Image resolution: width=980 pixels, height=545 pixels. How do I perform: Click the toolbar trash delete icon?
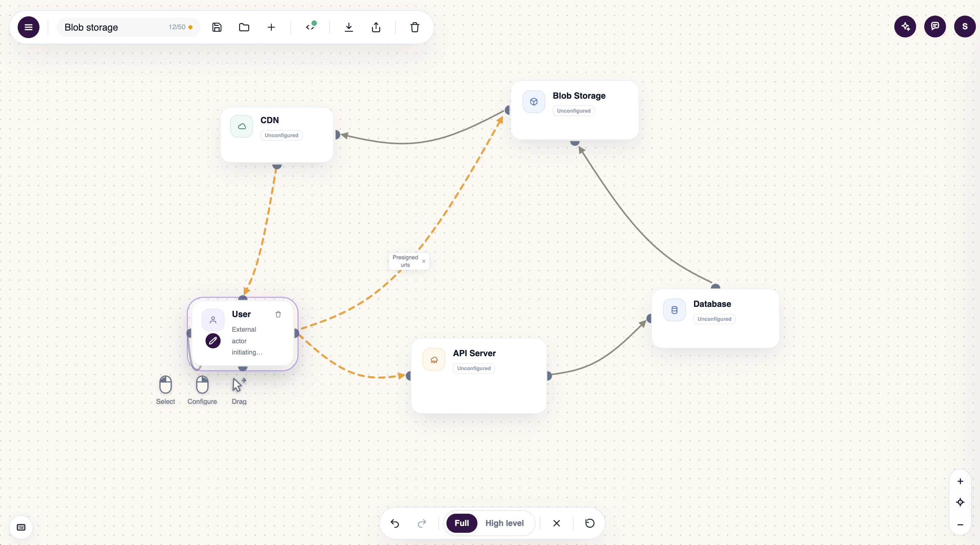[x=415, y=27]
